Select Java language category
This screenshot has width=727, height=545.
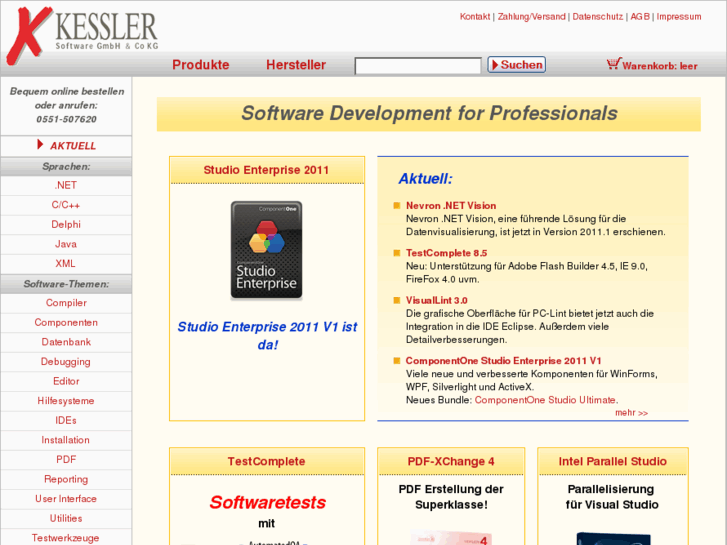click(x=66, y=244)
